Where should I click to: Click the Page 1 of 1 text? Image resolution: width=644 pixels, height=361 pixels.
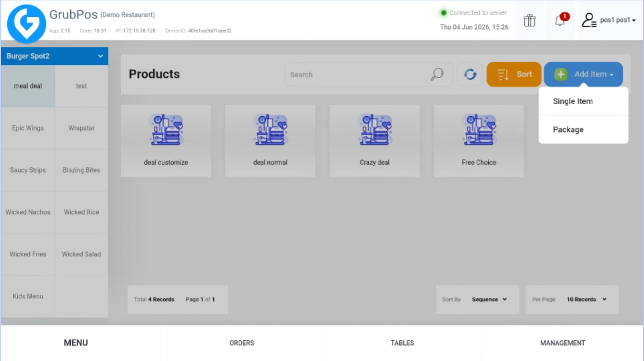(x=200, y=299)
